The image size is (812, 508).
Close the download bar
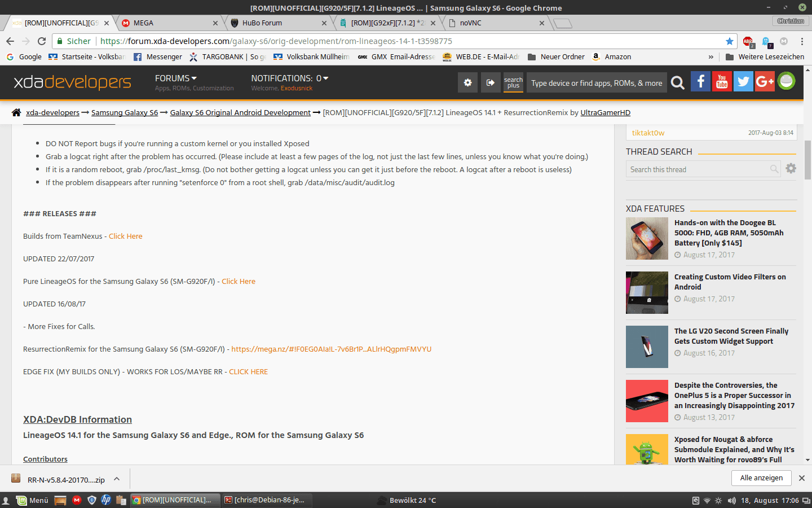click(x=802, y=478)
